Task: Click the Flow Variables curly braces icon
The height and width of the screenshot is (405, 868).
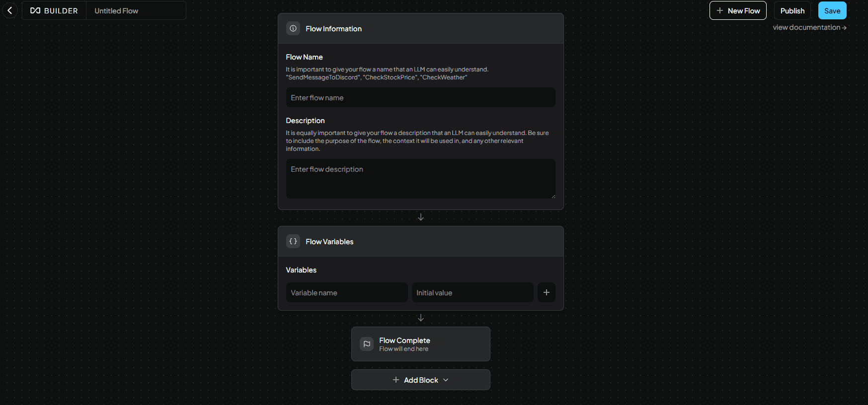Action: click(293, 241)
